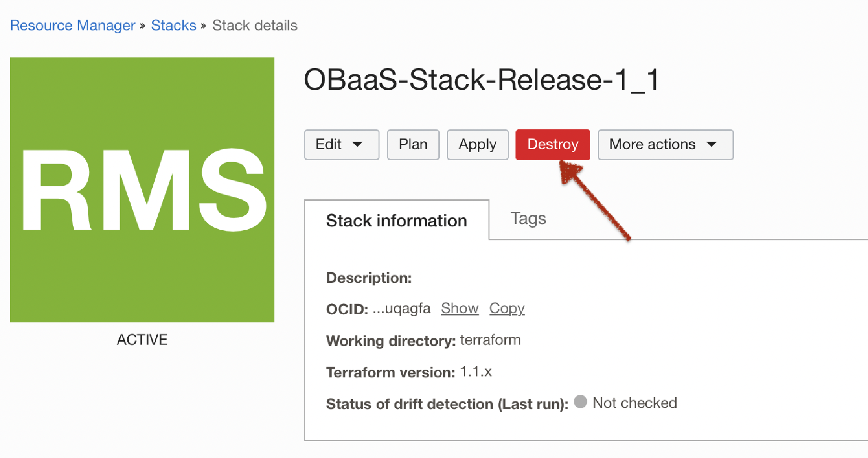Viewport: 868px width, 458px height.
Task: Navigate to Resource Manager via breadcrumb
Action: click(72, 25)
